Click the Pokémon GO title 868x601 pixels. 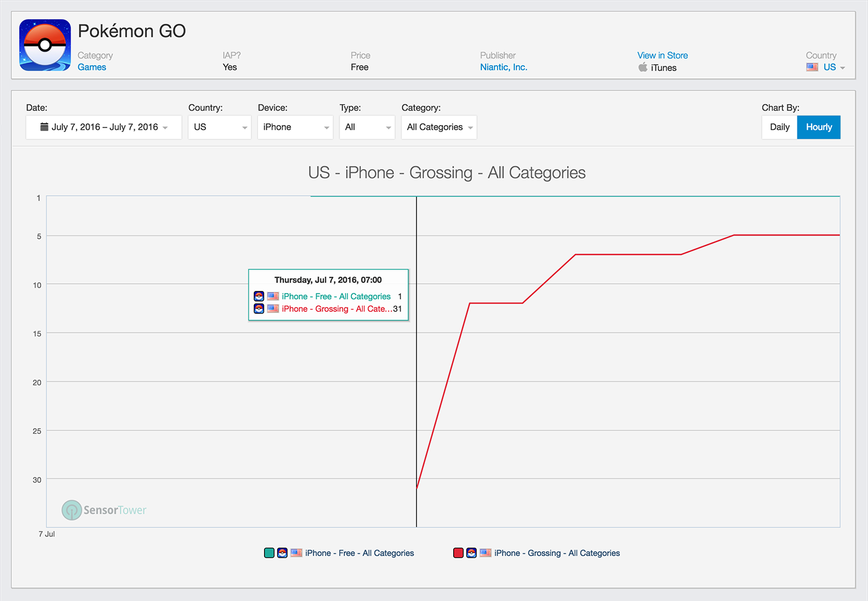132,31
